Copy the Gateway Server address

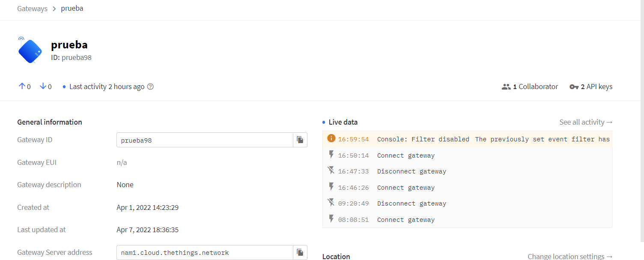tap(300, 252)
